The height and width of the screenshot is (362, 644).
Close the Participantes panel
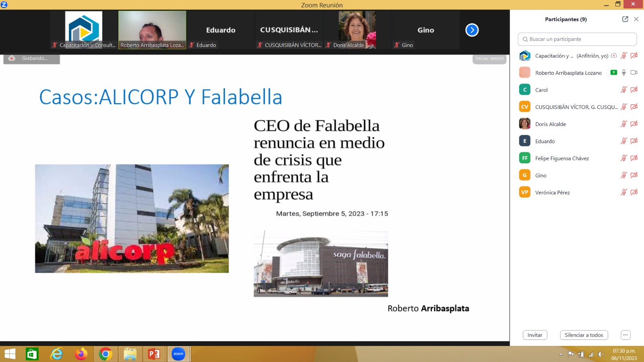636,19
